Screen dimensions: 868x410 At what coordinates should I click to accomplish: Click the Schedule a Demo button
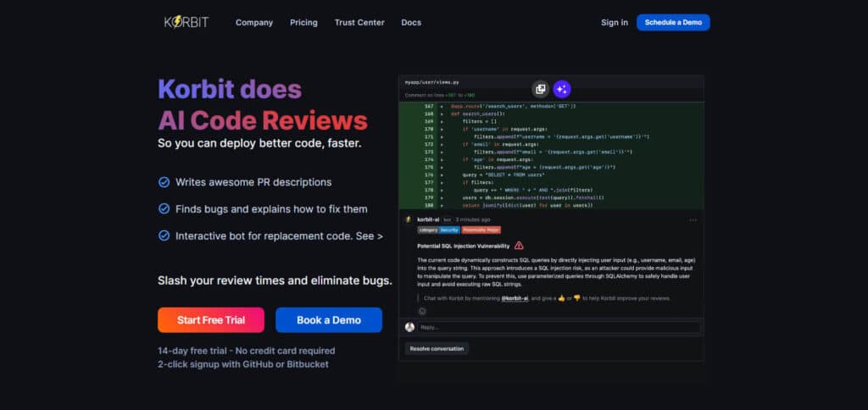[x=673, y=22]
